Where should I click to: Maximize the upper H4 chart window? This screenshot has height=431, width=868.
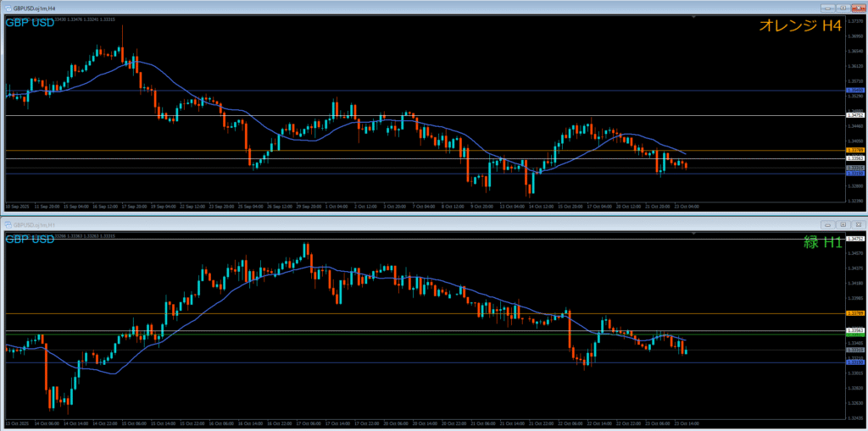(x=844, y=8)
